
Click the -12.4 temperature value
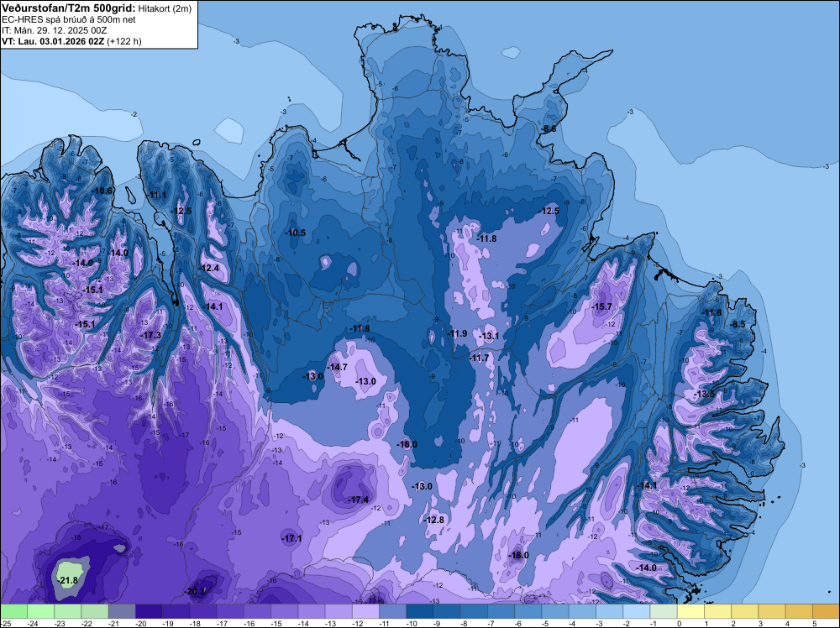click(209, 268)
